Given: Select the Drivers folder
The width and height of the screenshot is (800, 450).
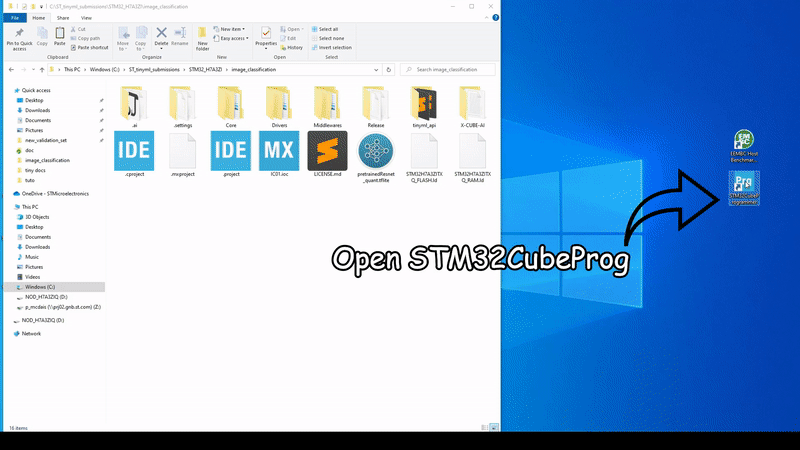Looking at the screenshot, I should (279, 107).
